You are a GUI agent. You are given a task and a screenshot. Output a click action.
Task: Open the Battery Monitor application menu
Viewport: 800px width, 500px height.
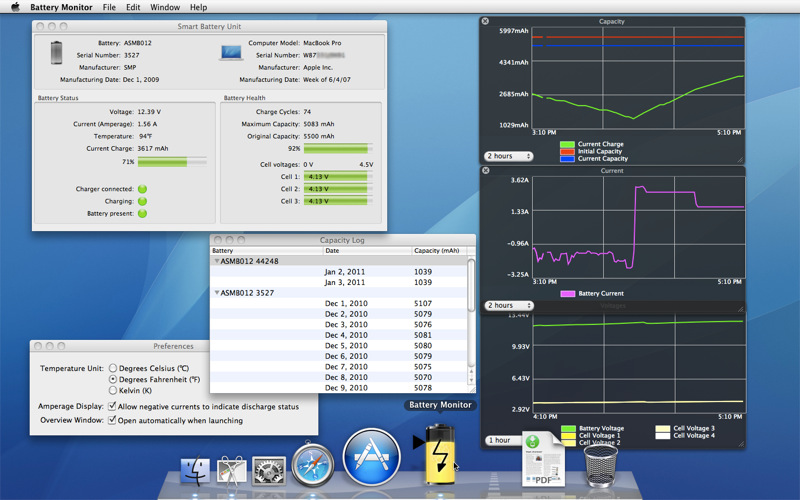tap(61, 7)
